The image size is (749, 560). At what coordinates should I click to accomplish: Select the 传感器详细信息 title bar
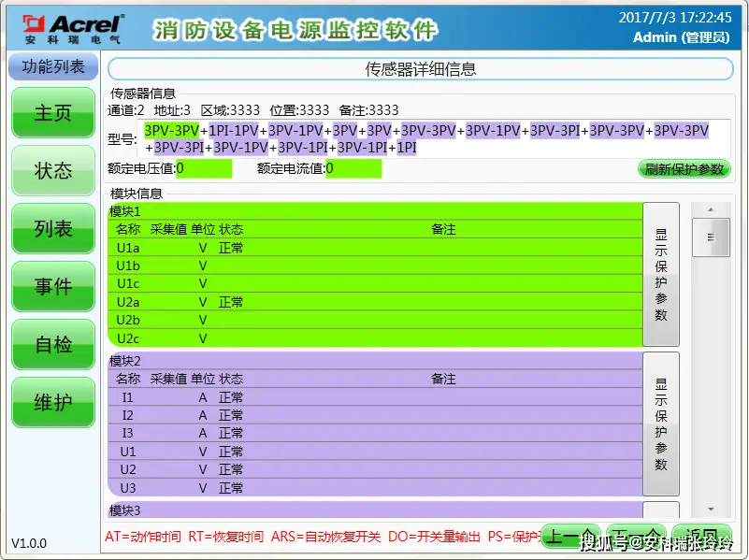point(419,68)
